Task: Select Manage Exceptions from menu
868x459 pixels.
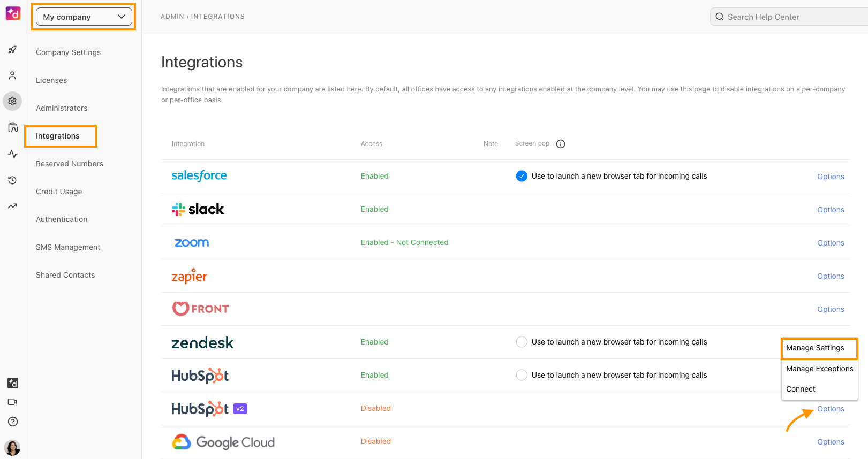Action: [x=819, y=369]
